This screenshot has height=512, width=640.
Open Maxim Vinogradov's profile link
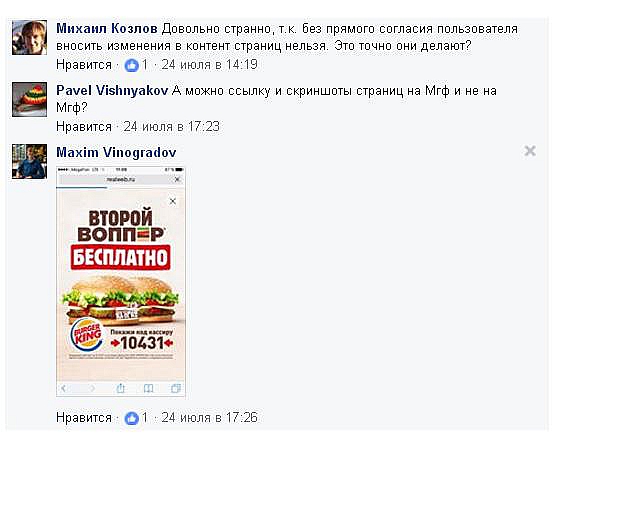(116, 152)
